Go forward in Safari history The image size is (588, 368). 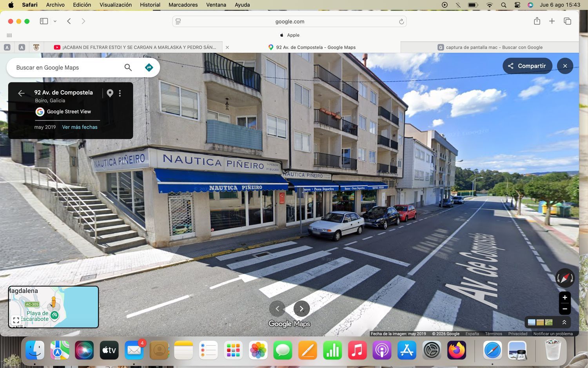click(x=83, y=21)
